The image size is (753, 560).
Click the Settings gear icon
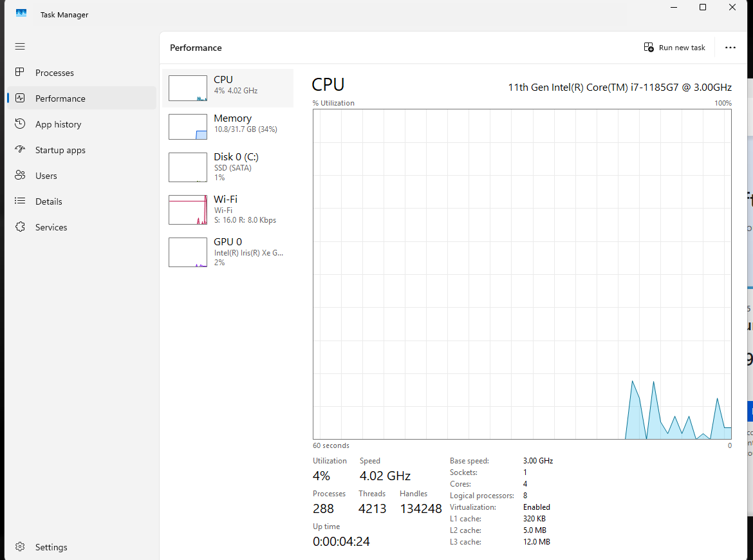pyautogui.click(x=20, y=547)
